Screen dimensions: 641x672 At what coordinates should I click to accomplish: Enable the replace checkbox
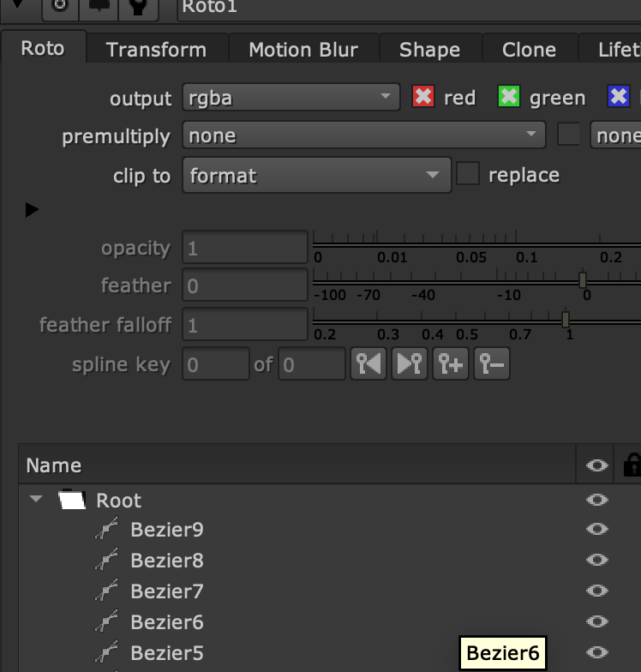pyautogui.click(x=468, y=174)
